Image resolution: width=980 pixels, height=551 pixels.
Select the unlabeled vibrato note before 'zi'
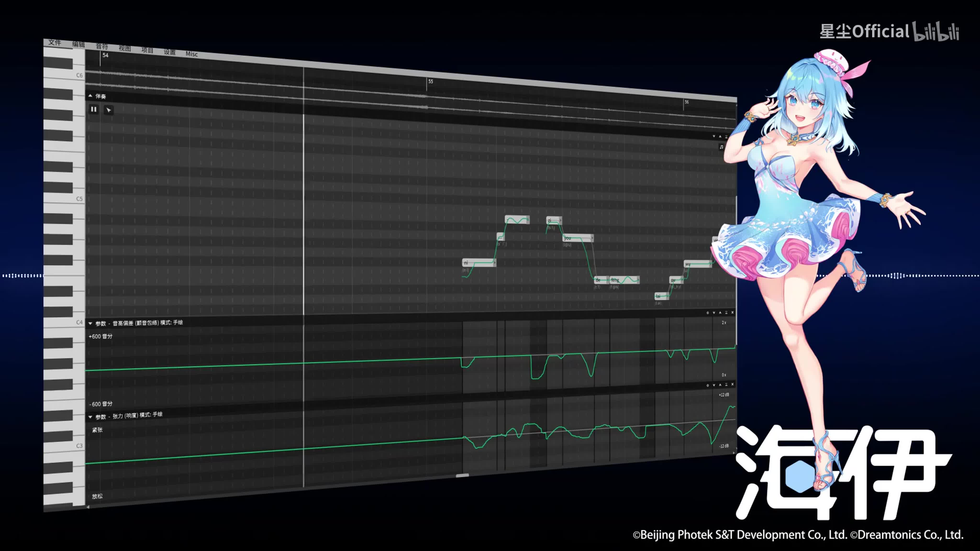click(517, 220)
